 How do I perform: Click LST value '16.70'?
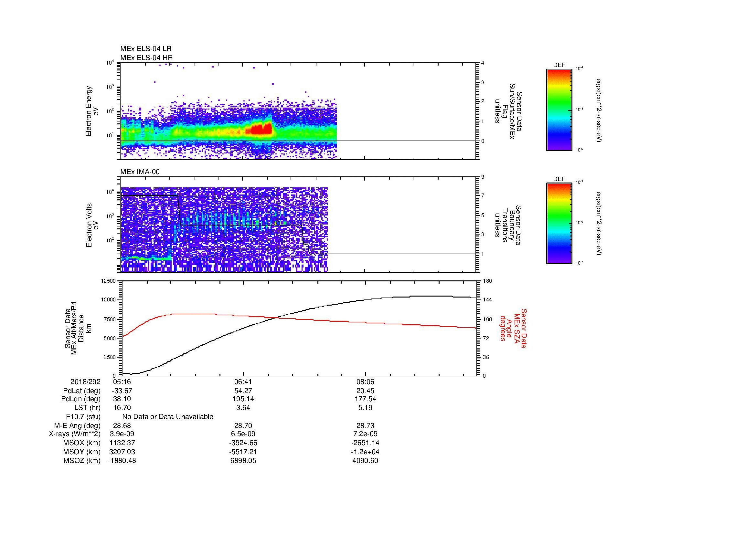(x=122, y=408)
